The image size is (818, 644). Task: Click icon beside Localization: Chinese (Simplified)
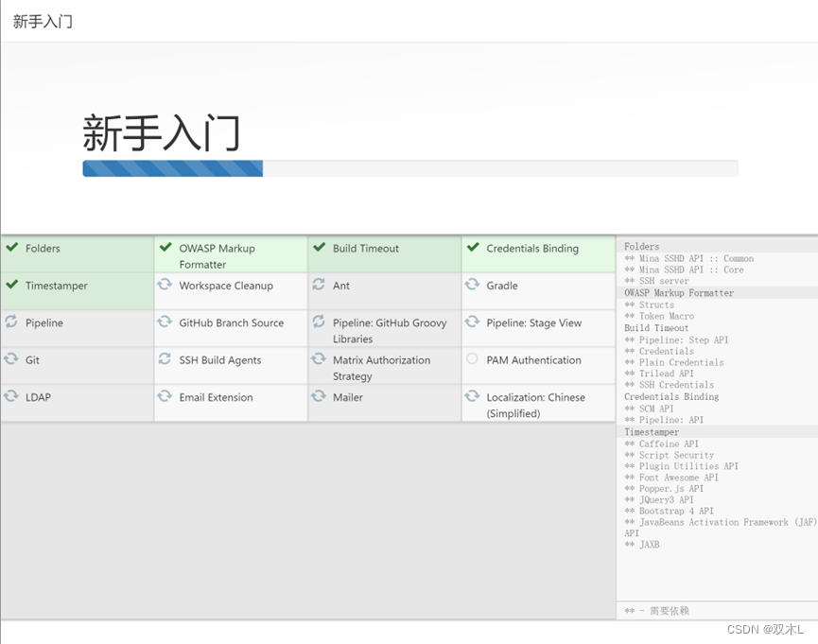[472, 396]
